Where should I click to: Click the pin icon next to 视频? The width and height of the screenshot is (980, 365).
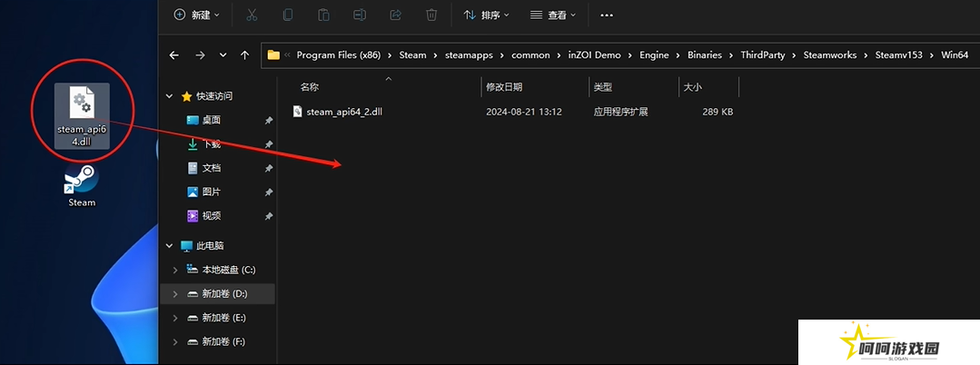pyautogui.click(x=268, y=216)
